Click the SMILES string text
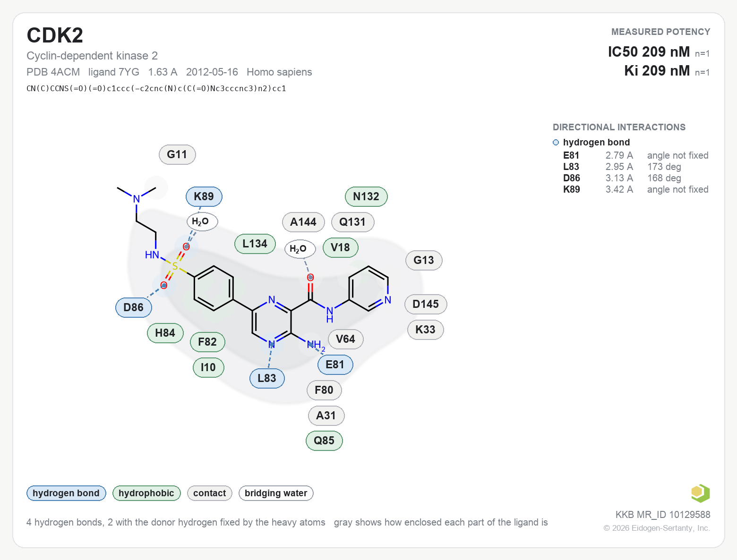Viewport: 737px width, 560px height. [156, 88]
